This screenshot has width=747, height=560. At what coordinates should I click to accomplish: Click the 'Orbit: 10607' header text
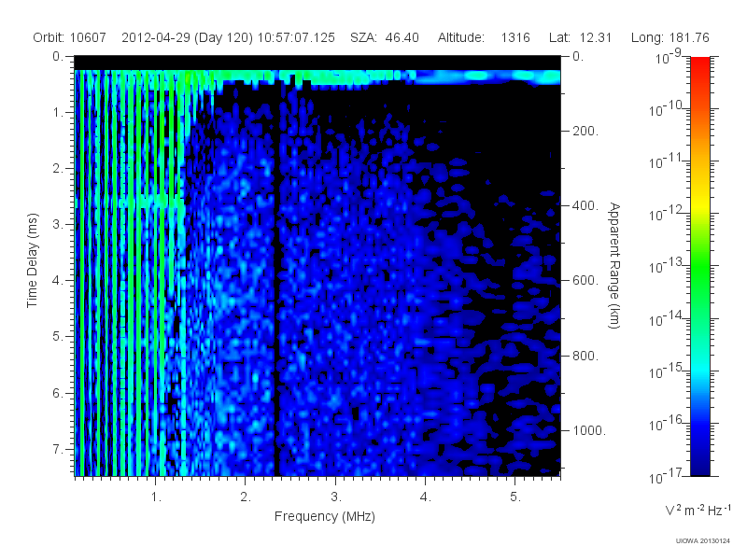click(69, 37)
